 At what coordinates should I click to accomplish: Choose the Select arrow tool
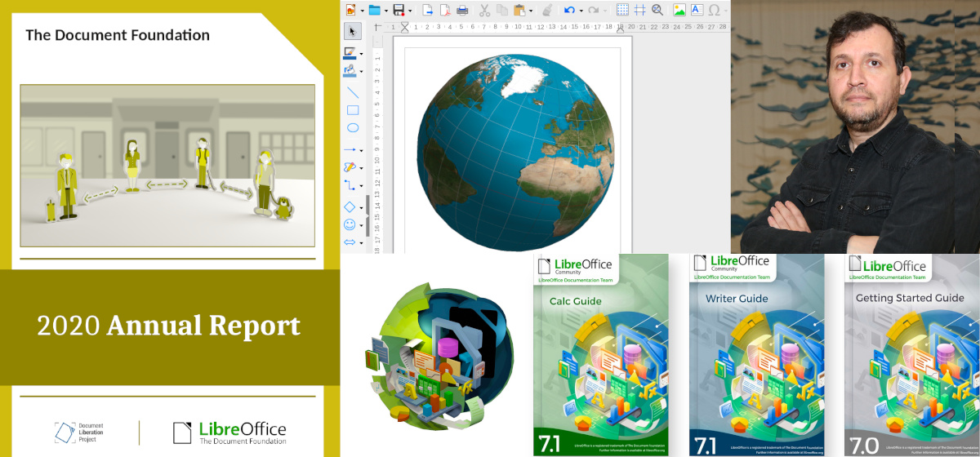pyautogui.click(x=353, y=31)
